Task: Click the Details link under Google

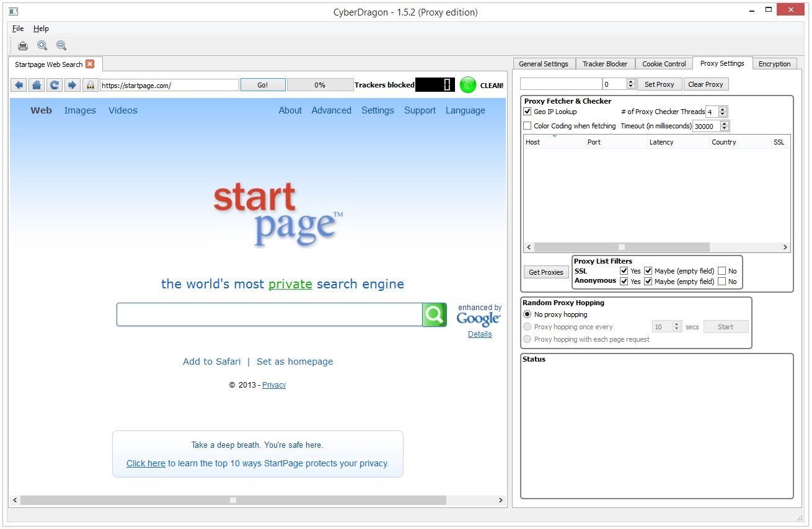Action: 480,334
